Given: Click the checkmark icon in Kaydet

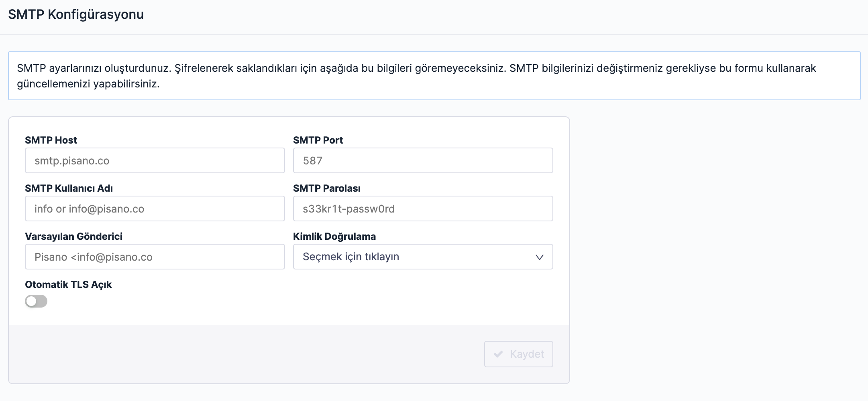Looking at the screenshot, I should (x=498, y=354).
